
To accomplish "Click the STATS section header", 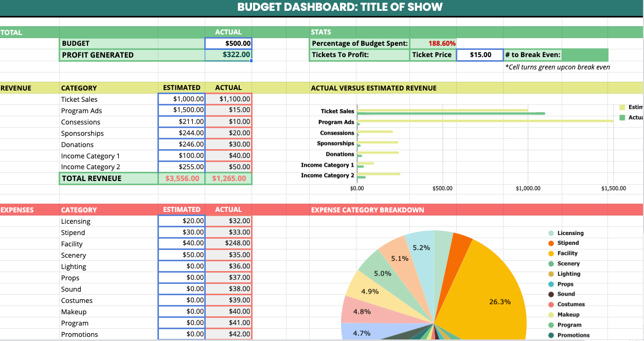I will click(321, 32).
